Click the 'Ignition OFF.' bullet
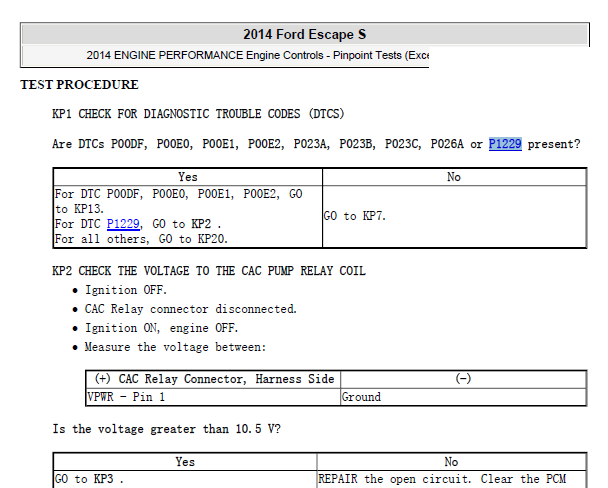 coord(126,290)
